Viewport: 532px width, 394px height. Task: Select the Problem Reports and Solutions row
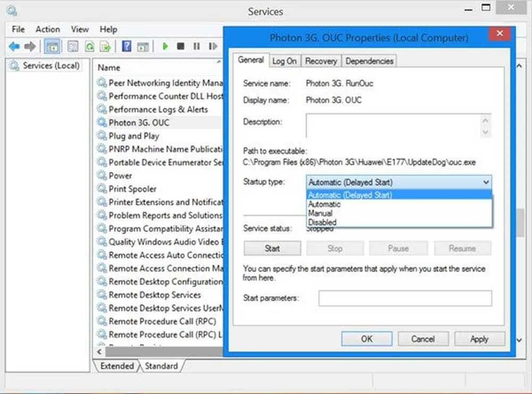coord(159,215)
